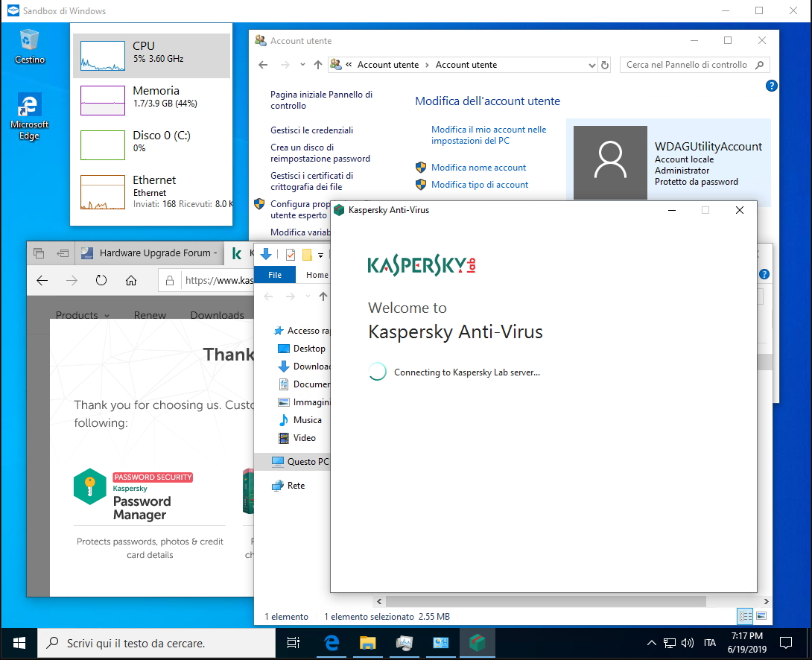Select the Memoria performance entry
Screen dimensions: 812x660
(x=151, y=100)
